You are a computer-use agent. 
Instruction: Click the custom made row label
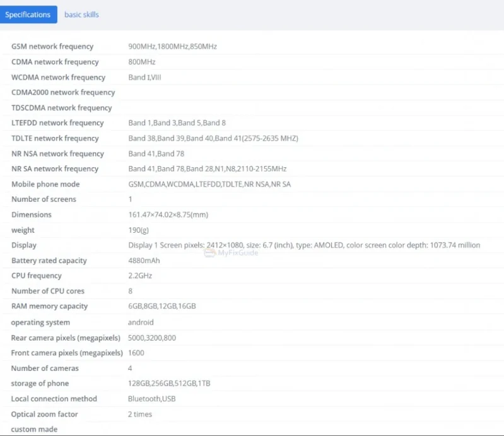[x=34, y=429]
